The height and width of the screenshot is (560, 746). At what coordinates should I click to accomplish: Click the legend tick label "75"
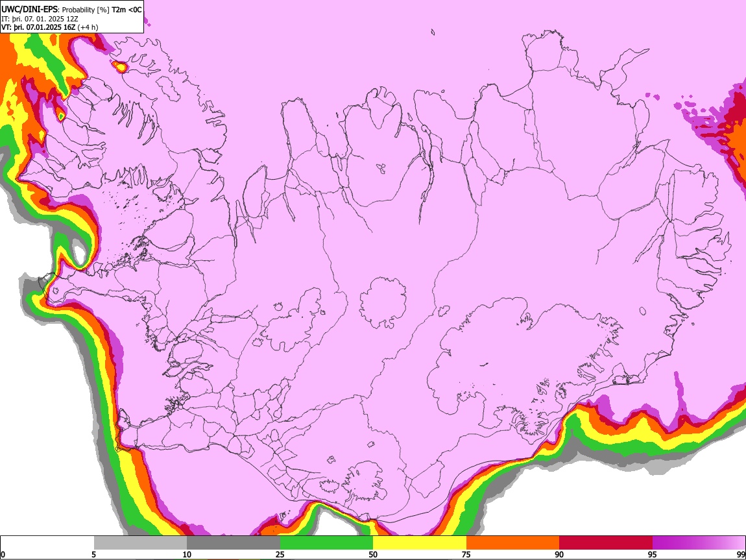(x=466, y=555)
